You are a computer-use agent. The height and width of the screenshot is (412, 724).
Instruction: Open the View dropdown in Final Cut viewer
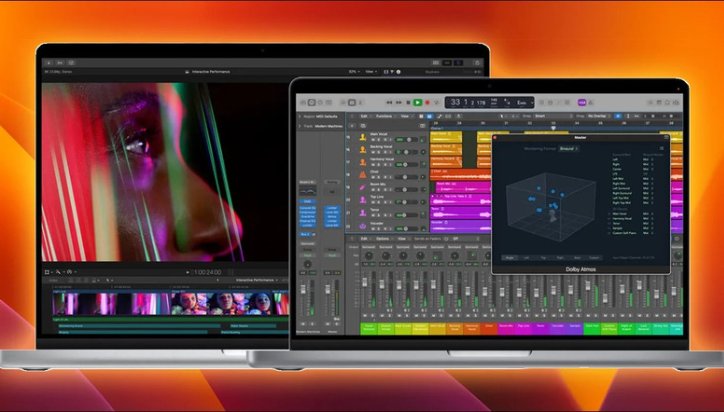371,72
